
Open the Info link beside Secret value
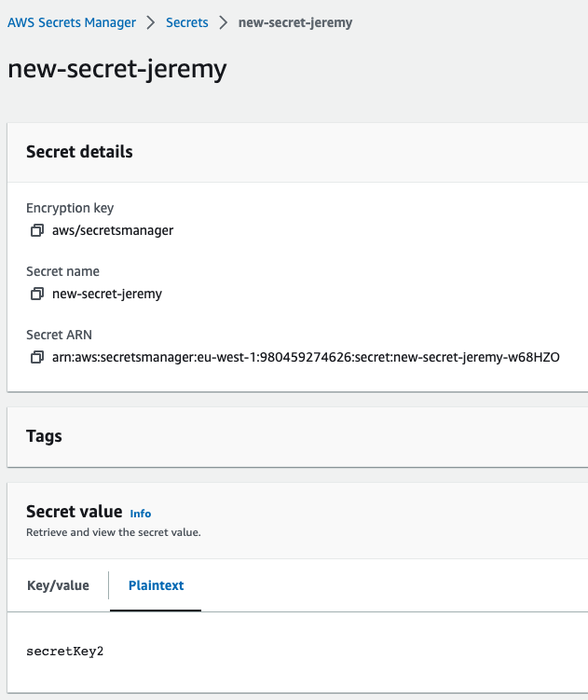(x=141, y=514)
